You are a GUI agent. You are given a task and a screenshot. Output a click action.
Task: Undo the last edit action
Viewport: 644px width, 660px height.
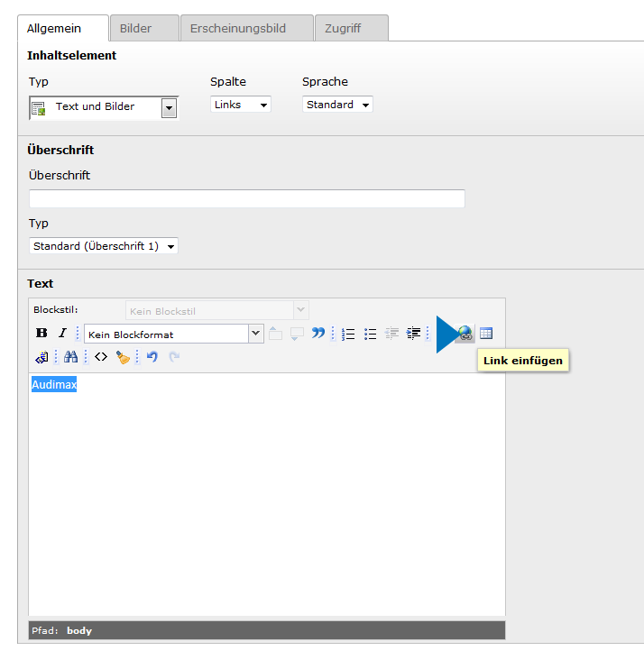[x=152, y=357]
